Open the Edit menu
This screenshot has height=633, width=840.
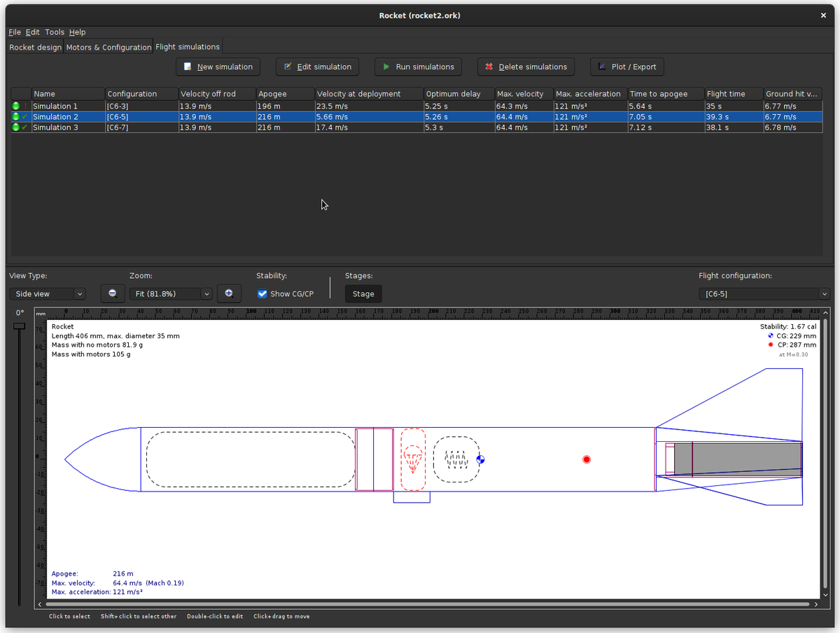[33, 32]
